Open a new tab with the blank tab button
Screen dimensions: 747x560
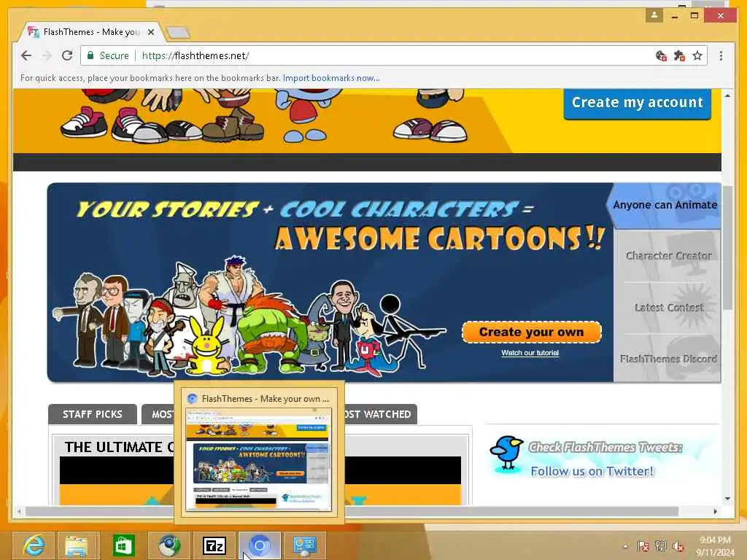(178, 32)
